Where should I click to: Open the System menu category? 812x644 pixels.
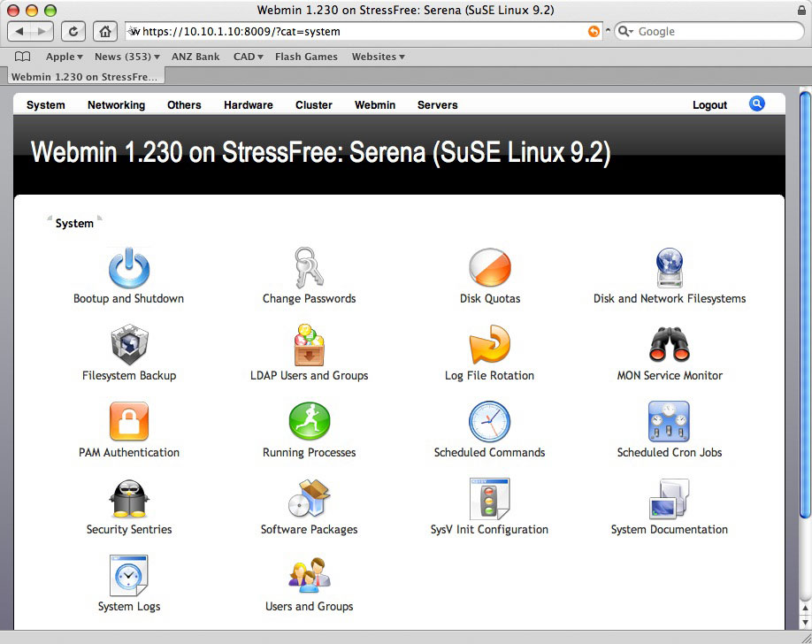(x=46, y=104)
